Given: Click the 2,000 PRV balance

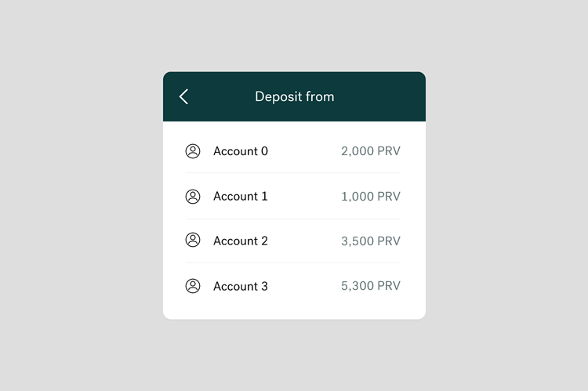Looking at the screenshot, I should pos(371,151).
